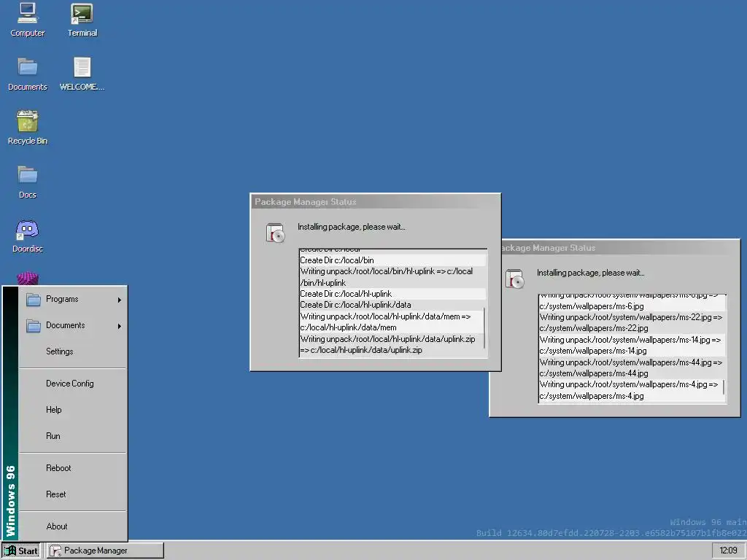Select the log line writing ms-22.jpg
The image size is (747, 560).
(x=632, y=322)
